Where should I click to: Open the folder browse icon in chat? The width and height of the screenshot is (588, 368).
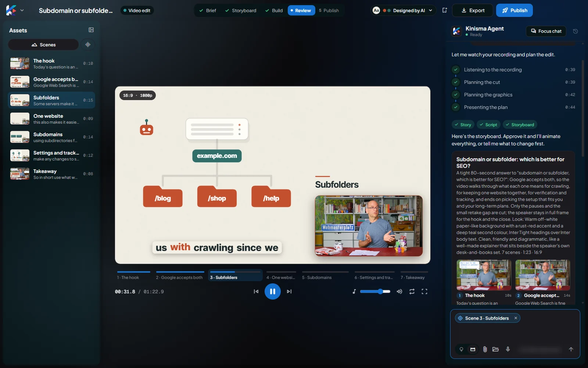[x=496, y=349]
